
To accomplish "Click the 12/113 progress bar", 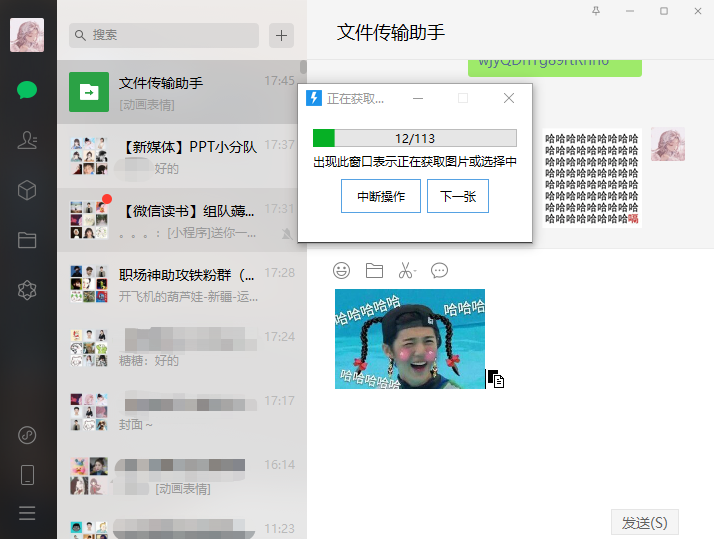I will pyautogui.click(x=415, y=138).
